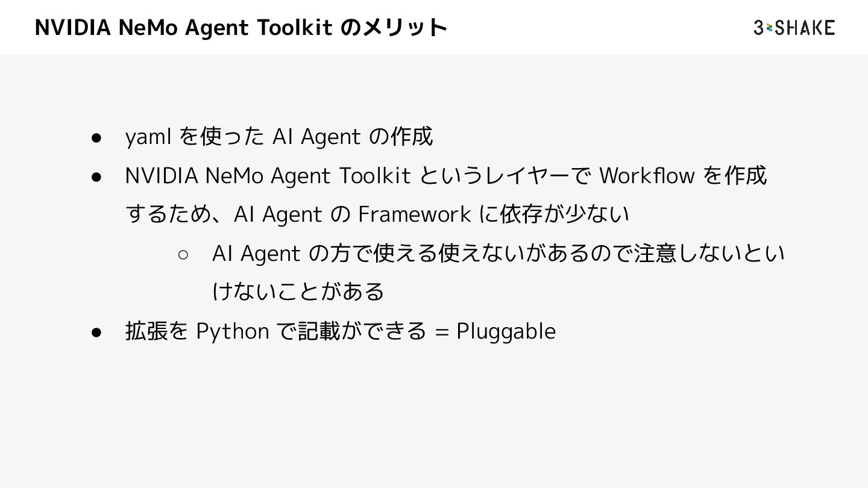
Task: Click the word メリット in the title
Action: (405, 28)
